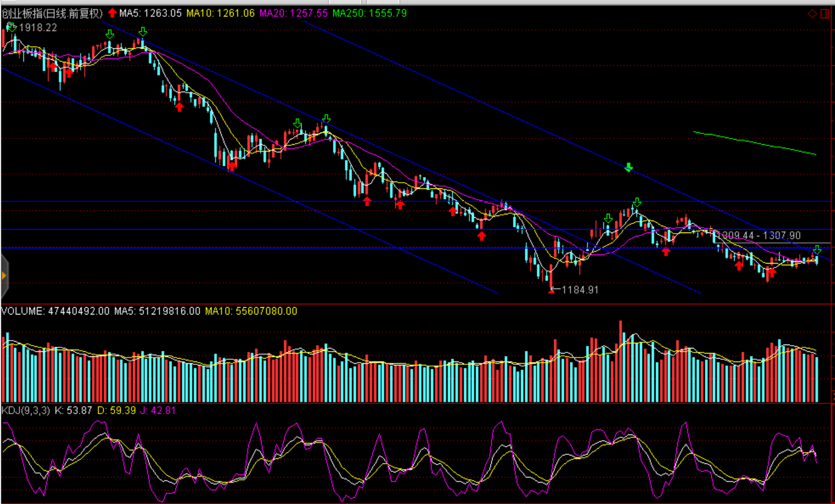Viewport: 835px width, 504px height.
Task: Click the rightmost green down arrow signal
Action: click(x=817, y=250)
